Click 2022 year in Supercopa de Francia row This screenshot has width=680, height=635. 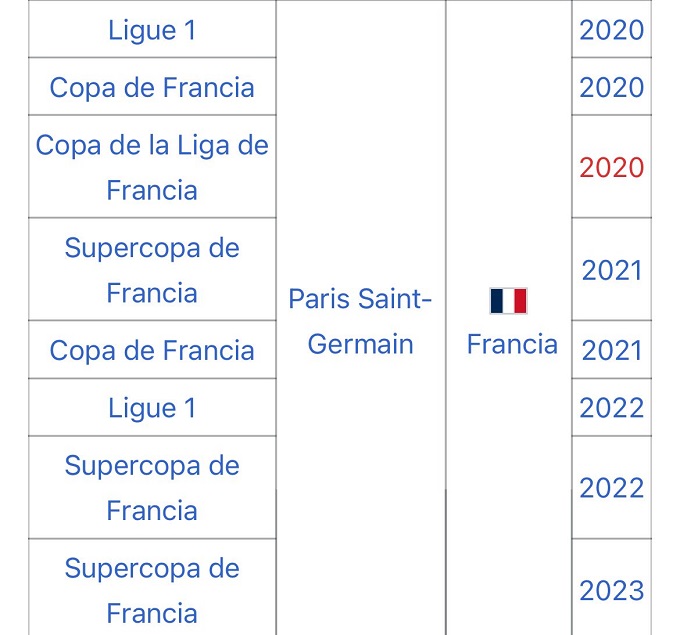(612, 488)
